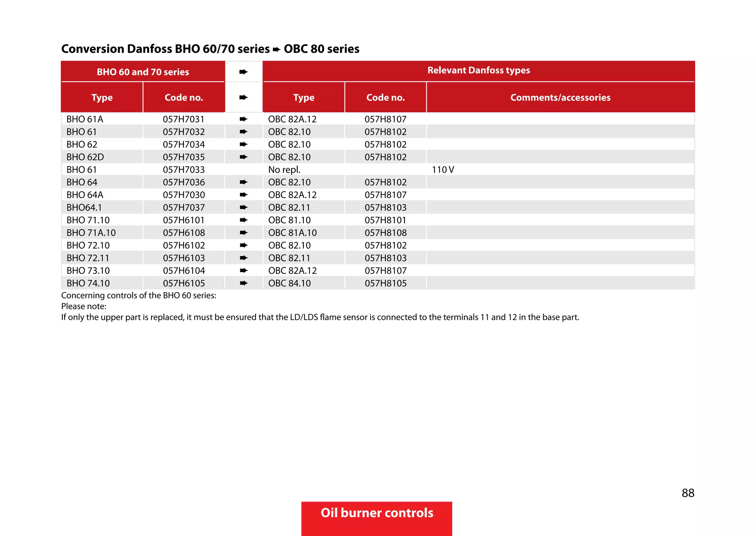The width and height of the screenshot is (756, 536).
Task: Select the first 'OBC 82A.12' cell in the BHO 61A row
Action: (x=292, y=119)
